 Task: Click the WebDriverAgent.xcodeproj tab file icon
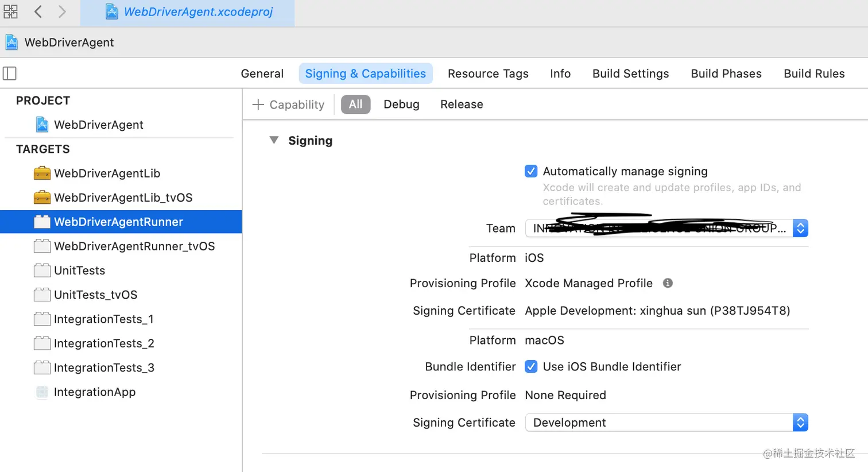click(112, 11)
